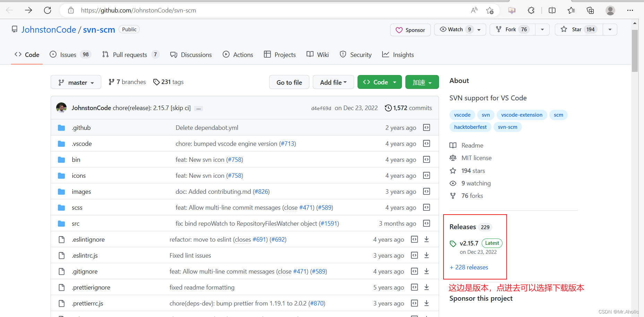
Task: Open the src folder
Action: 76,224
